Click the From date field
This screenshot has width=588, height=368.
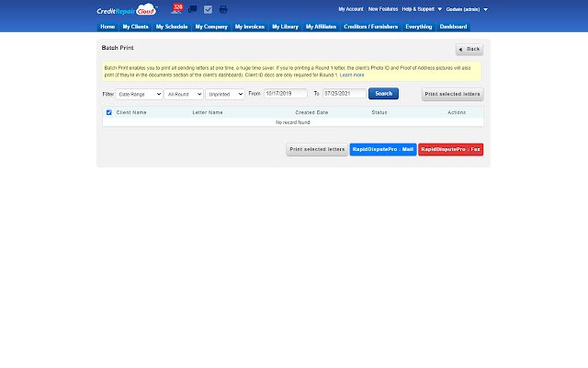(286, 94)
